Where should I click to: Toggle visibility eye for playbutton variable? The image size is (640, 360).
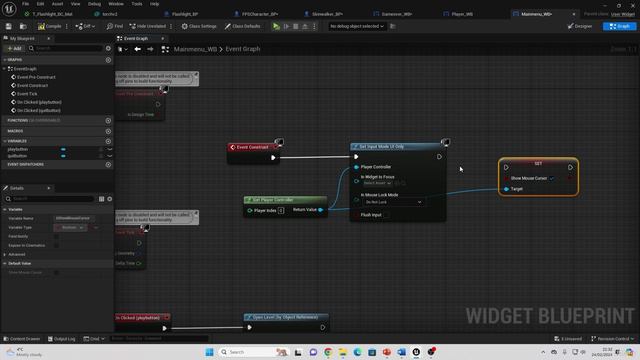(110, 149)
